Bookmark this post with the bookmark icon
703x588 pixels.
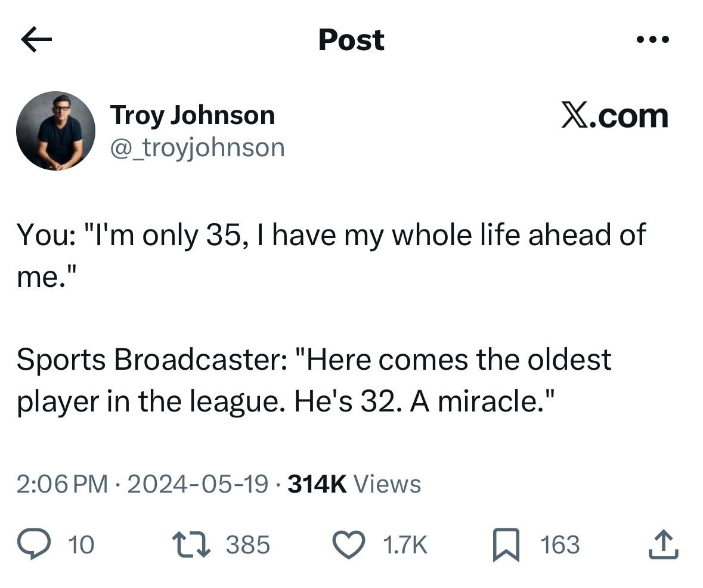coord(507,544)
